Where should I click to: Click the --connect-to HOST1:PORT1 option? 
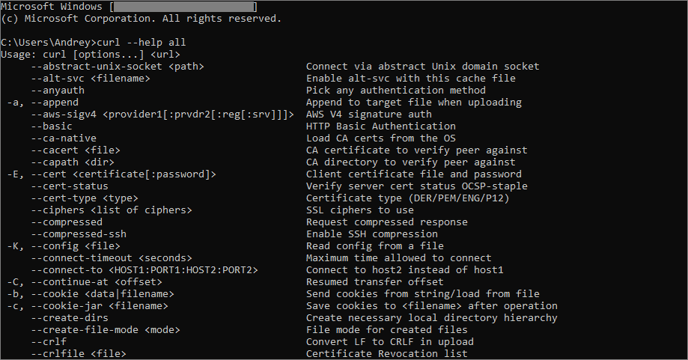click(144, 270)
